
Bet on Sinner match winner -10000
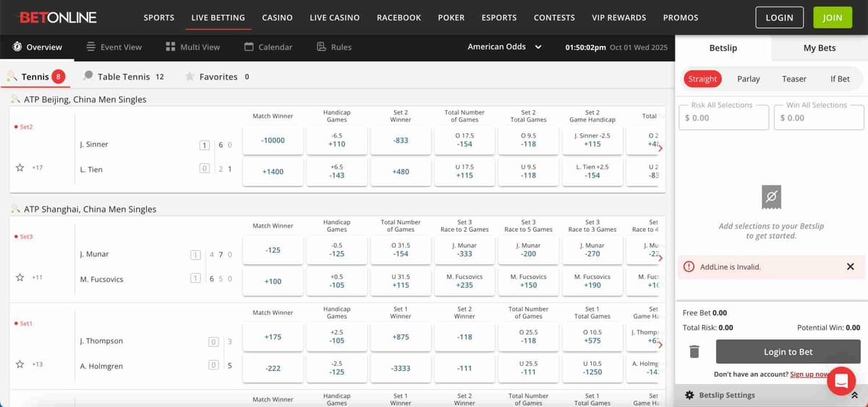pos(273,140)
